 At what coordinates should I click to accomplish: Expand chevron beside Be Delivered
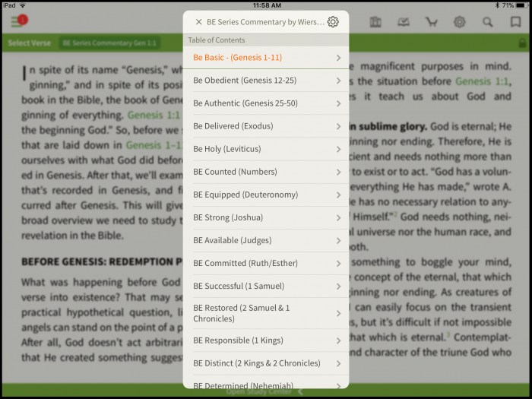point(339,126)
